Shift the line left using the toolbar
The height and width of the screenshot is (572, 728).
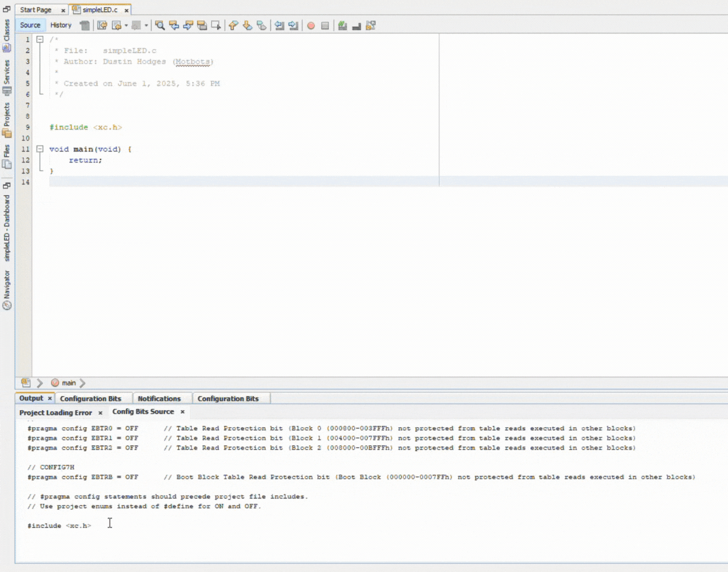(279, 26)
